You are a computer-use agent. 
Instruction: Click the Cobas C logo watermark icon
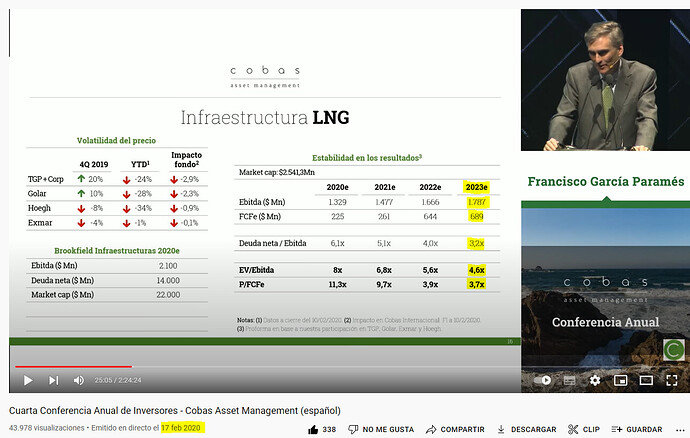coord(673,350)
